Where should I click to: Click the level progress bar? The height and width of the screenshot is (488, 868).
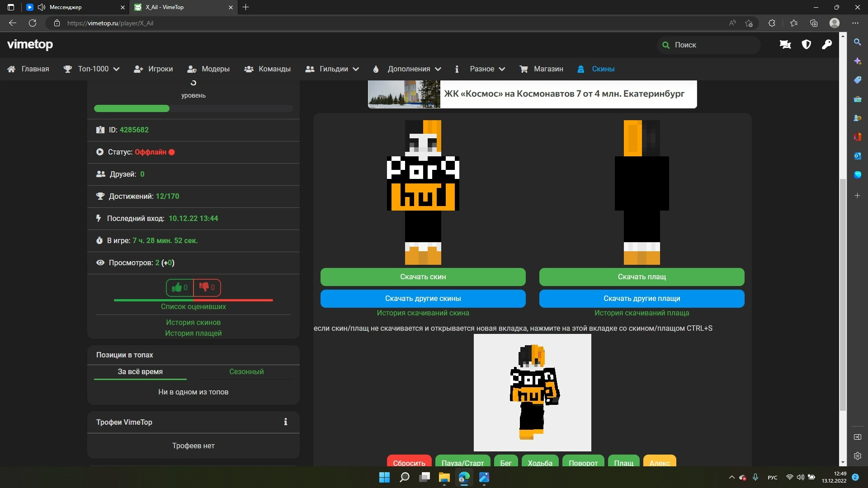click(x=193, y=108)
